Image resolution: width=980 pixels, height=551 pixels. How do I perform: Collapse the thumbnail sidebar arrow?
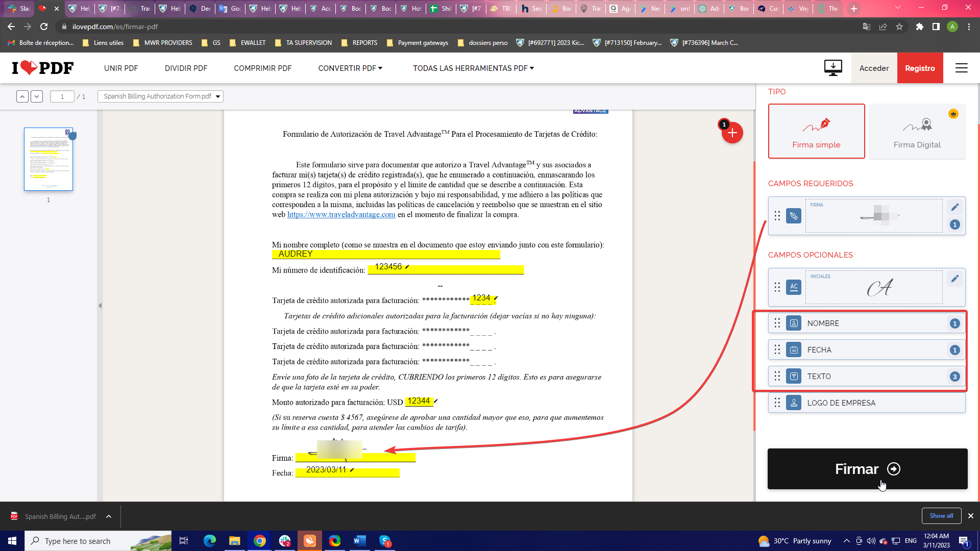point(100,306)
